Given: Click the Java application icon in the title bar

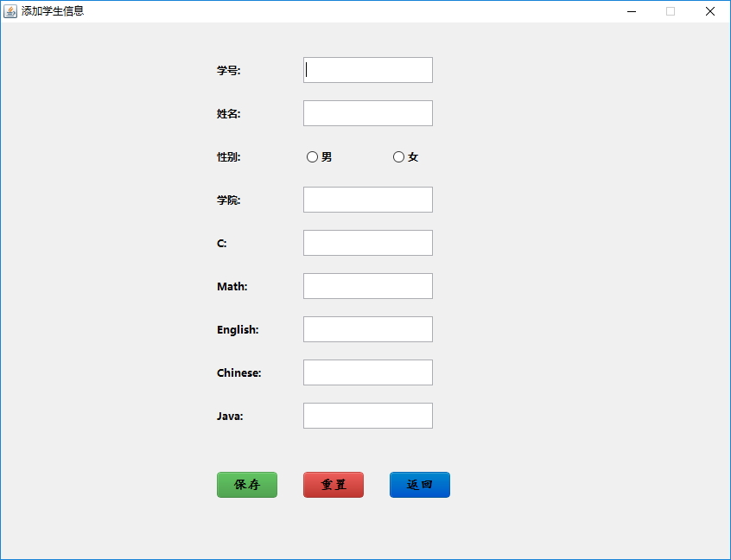Looking at the screenshot, I should point(12,10).
